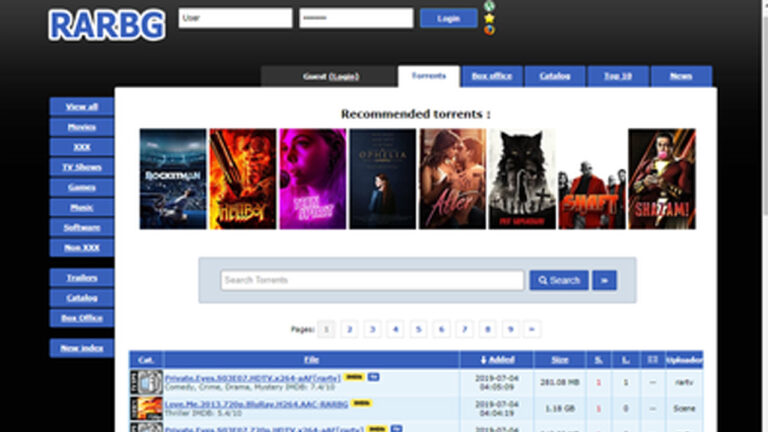Open the Catalog tab
Image resolution: width=768 pixels, height=432 pixels.
coord(555,76)
